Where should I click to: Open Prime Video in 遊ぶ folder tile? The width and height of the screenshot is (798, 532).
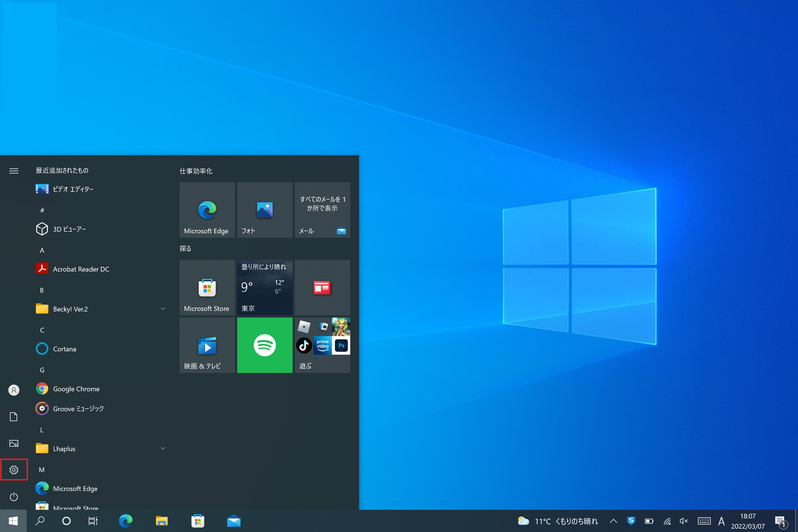coord(323,346)
